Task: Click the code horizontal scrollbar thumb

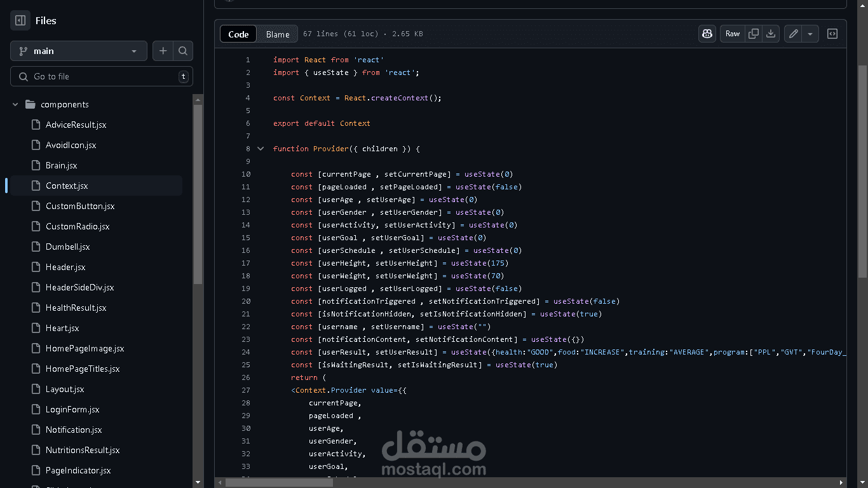Action: pyautogui.click(x=279, y=482)
